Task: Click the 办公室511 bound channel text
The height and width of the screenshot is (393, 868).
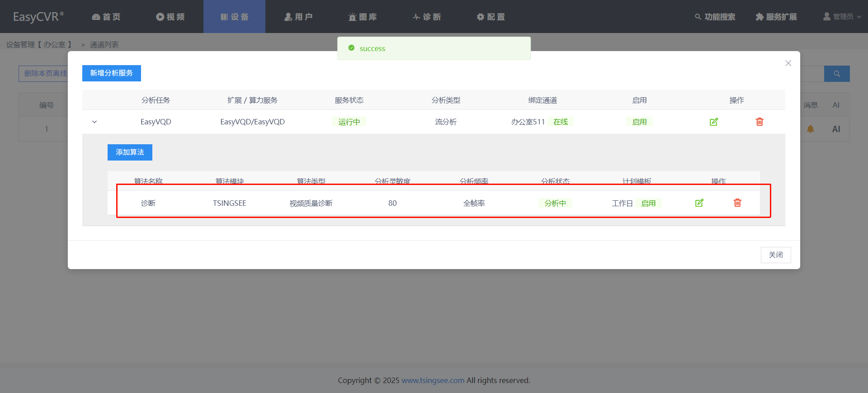Action: click(528, 122)
